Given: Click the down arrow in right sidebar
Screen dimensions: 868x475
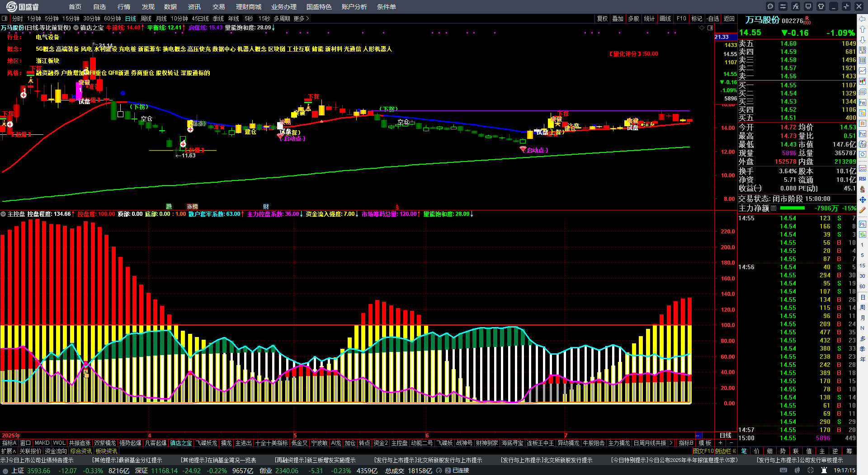Looking at the screenshot, I should point(863,40).
